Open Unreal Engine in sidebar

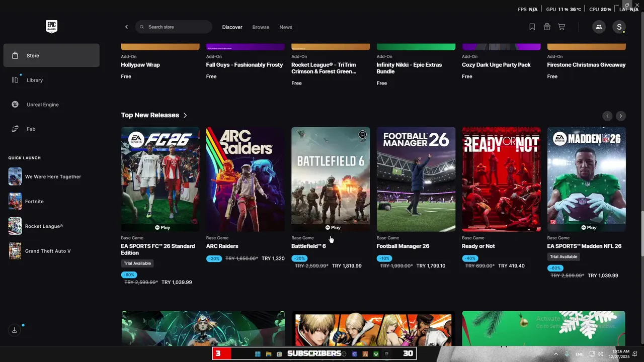[51, 105]
